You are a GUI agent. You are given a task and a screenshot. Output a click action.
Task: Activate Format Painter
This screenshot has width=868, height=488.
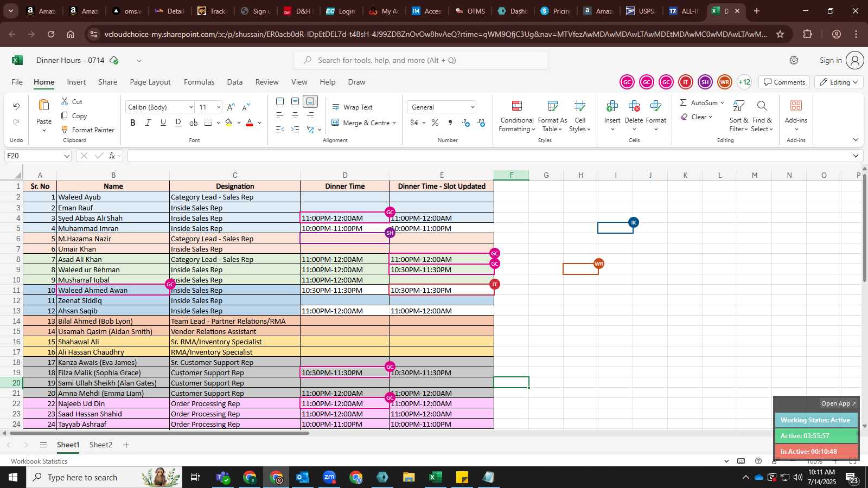[87, 130]
